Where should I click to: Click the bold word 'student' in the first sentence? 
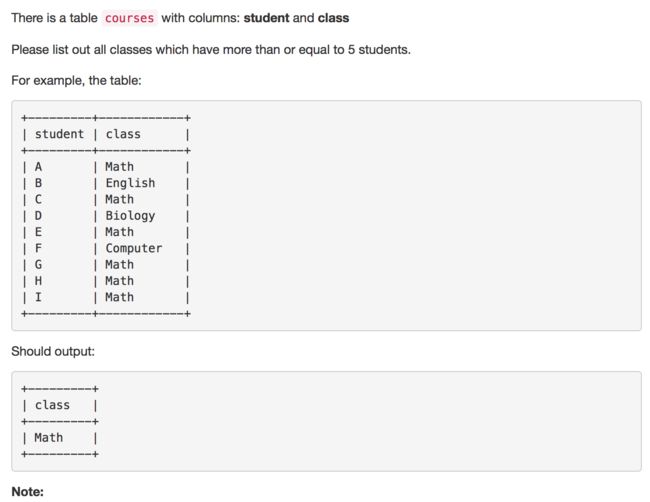[266, 18]
